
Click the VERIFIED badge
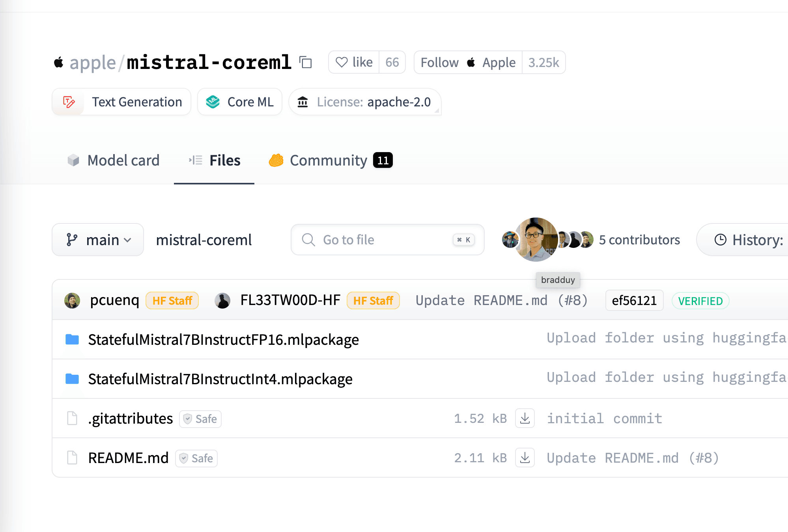point(700,301)
